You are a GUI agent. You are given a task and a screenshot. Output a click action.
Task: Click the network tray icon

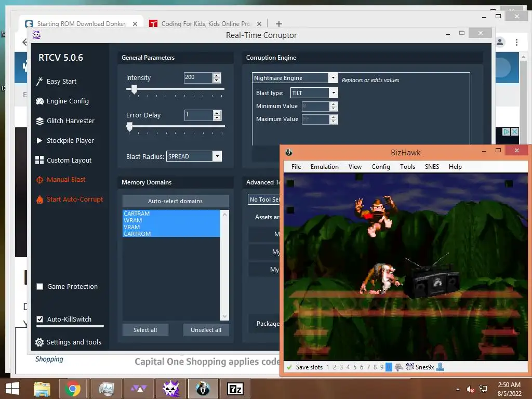coord(483,389)
